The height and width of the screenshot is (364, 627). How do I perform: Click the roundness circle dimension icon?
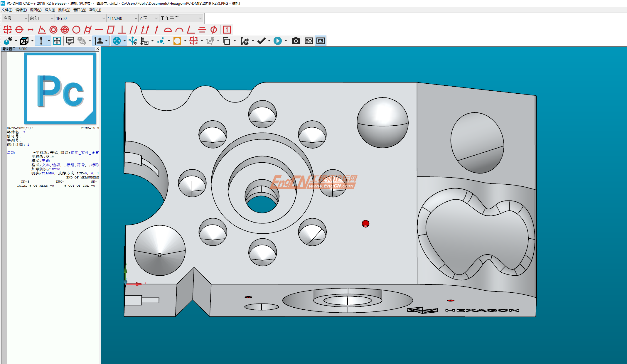coord(76,30)
